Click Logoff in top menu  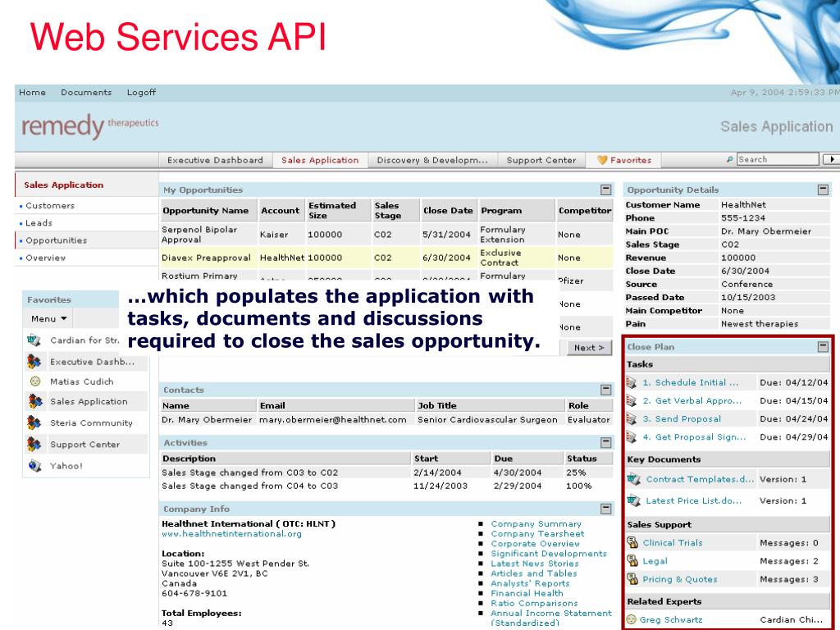[141, 92]
